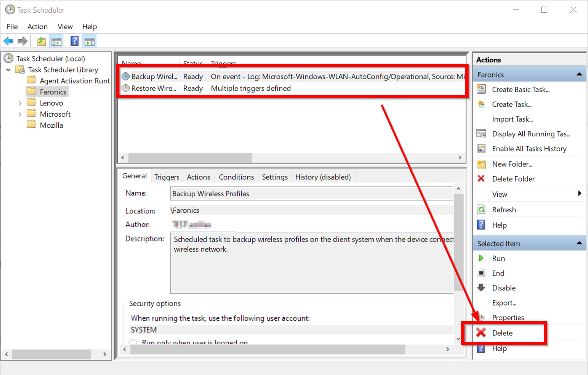Viewport: 588px width, 375px height.
Task: Click the Create Basic Task icon
Action: tap(481, 90)
